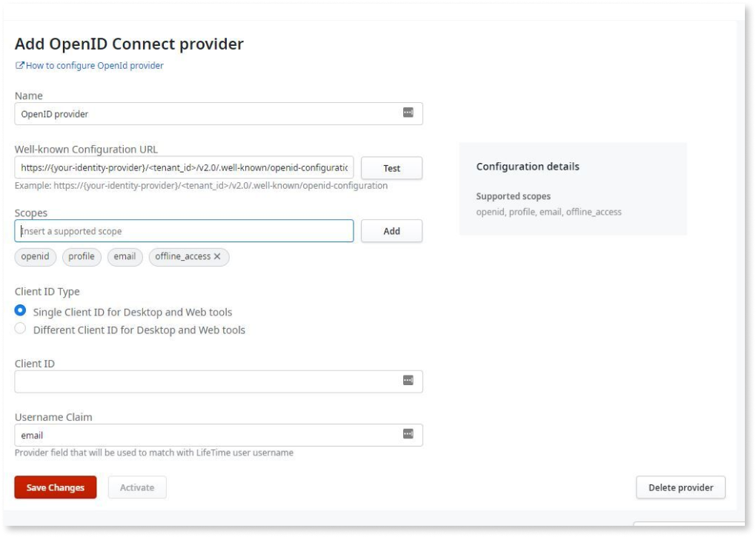This screenshot has height=537, width=756.
Task: Select Single Client ID for Desktop and Web
Action: [21, 311]
